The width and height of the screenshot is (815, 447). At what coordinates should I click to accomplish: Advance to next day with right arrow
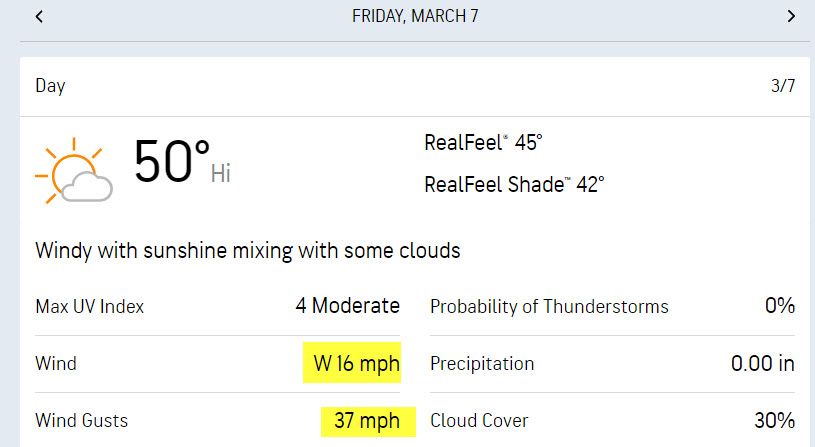[x=791, y=17]
